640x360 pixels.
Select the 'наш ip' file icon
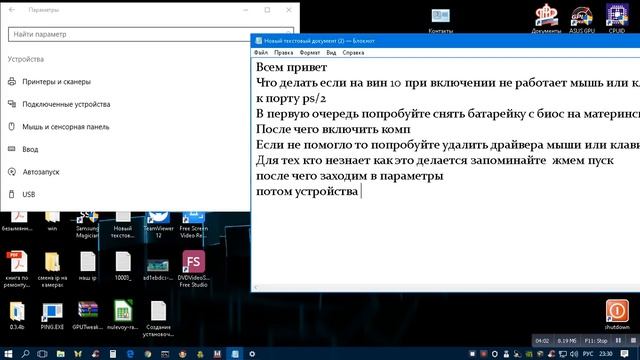(87, 266)
